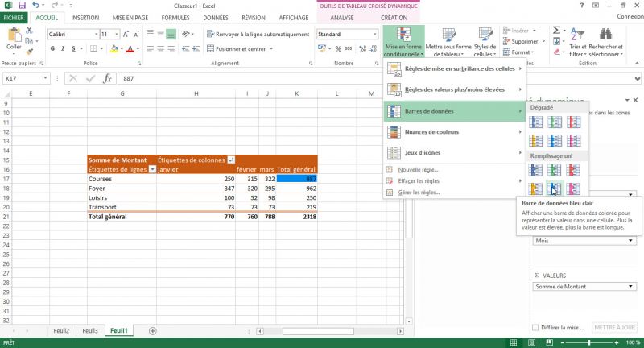The height and width of the screenshot is (348, 644).
Task: Select blue gradient data bar icon
Action: [x=535, y=122]
